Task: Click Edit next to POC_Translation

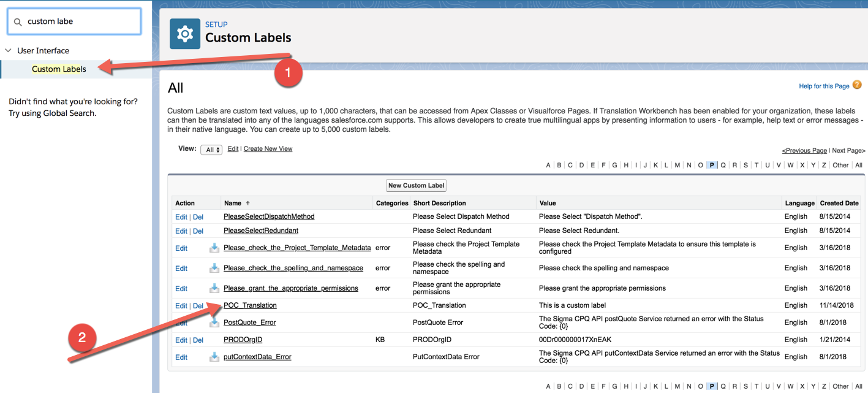Action: (181, 305)
